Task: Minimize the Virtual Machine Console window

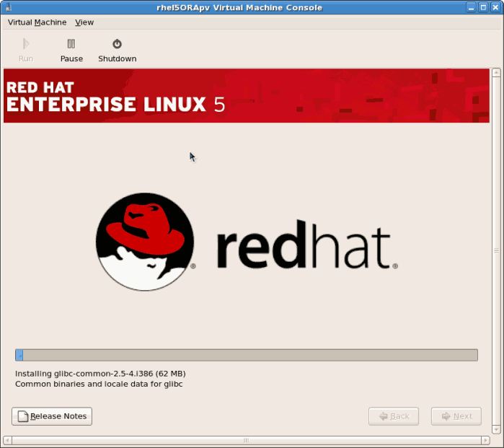Action: click(471, 7)
